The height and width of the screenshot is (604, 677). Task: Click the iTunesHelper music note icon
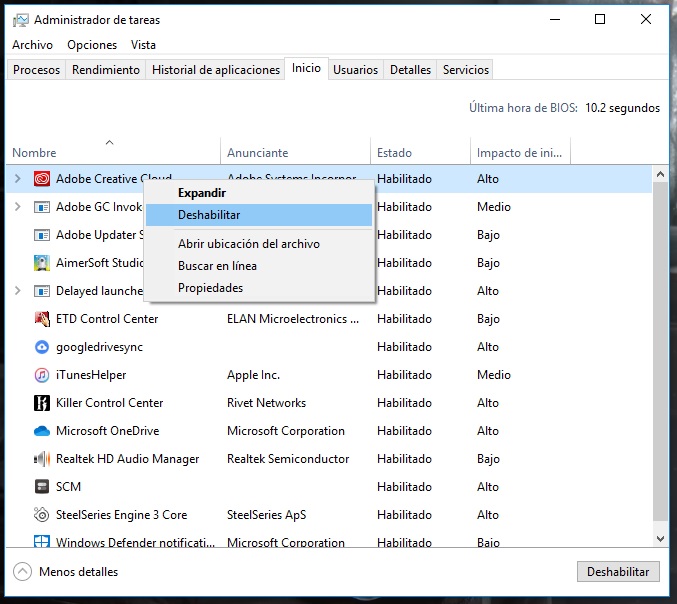pyautogui.click(x=42, y=375)
